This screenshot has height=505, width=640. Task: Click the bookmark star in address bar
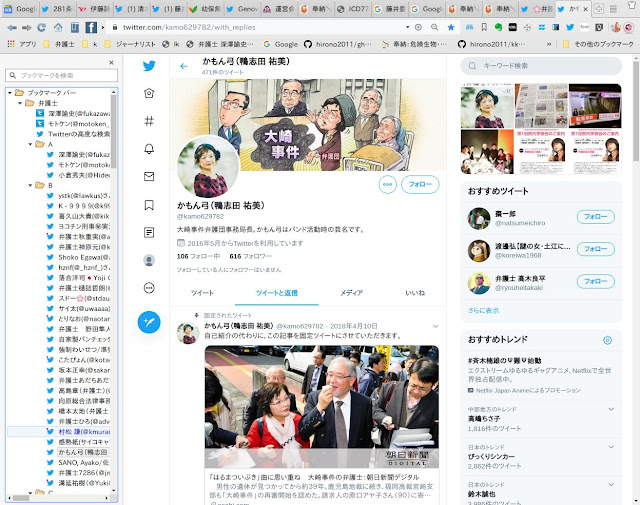coord(451,27)
